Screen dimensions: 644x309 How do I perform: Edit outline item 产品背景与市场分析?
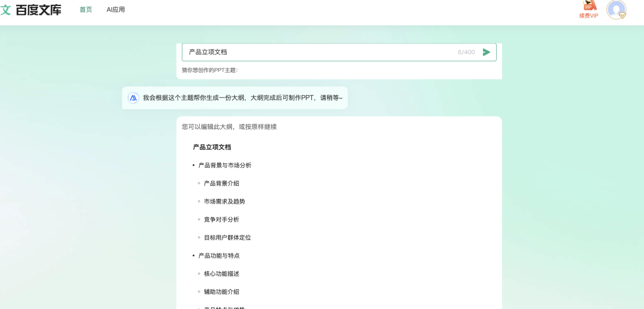pyautogui.click(x=225, y=165)
